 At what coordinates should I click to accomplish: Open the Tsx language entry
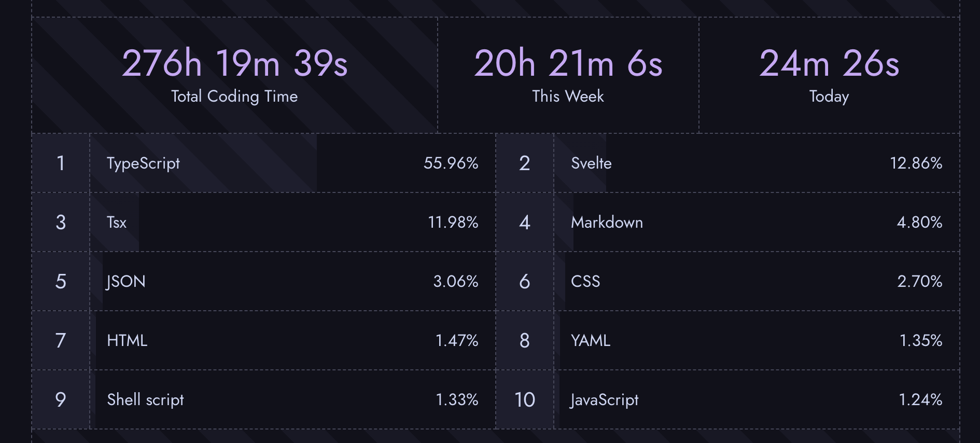pos(117,223)
